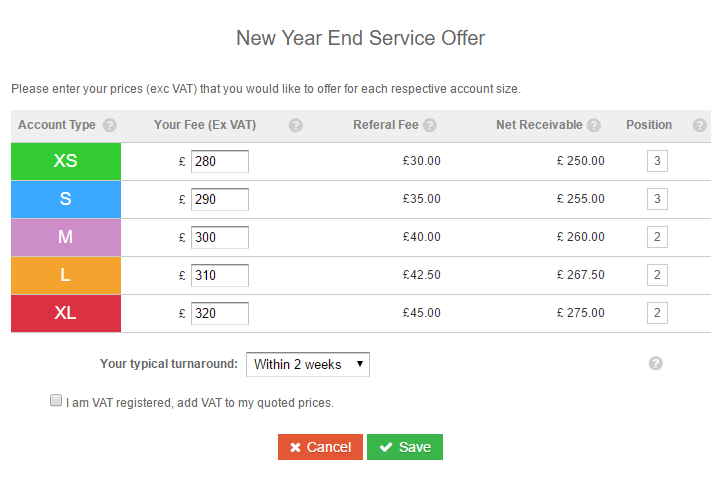The height and width of the screenshot is (479, 713).
Task: Focus the M fee input showing 300
Action: 220,237
